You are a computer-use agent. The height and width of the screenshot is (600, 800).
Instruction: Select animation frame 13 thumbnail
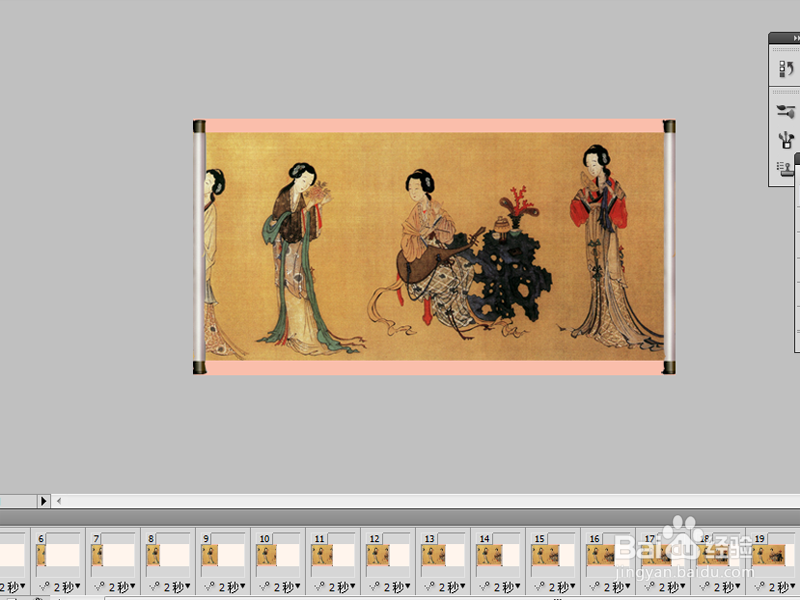click(443, 555)
